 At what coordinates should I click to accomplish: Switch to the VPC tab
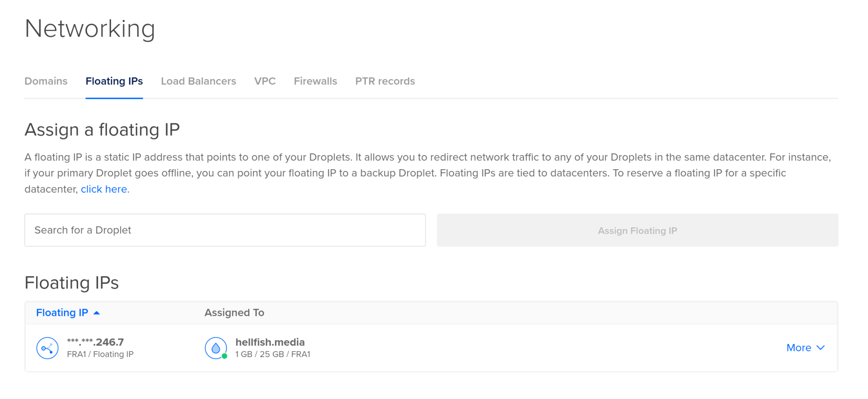coord(265,81)
